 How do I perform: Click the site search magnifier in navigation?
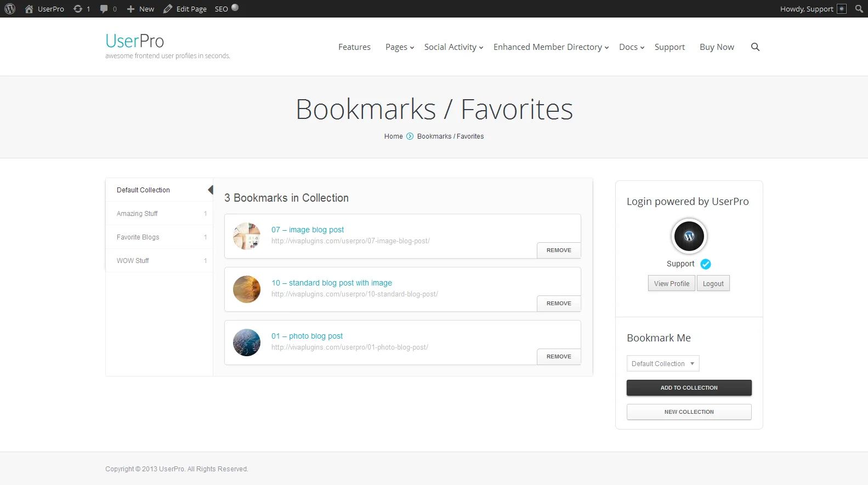[x=755, y=47]
